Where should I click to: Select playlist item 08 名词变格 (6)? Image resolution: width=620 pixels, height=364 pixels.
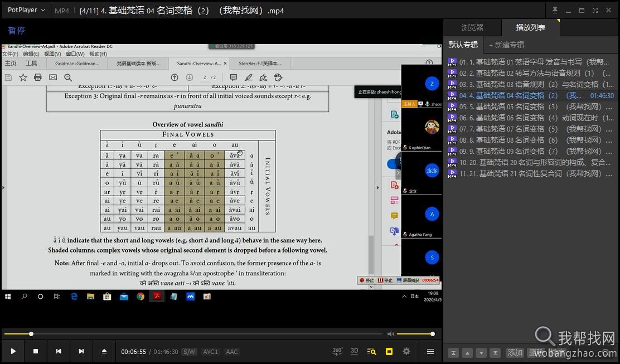531,140
